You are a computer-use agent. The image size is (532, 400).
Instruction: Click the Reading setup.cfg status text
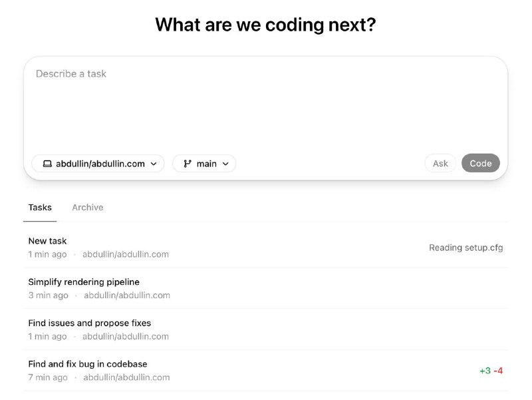coord(466,248)
